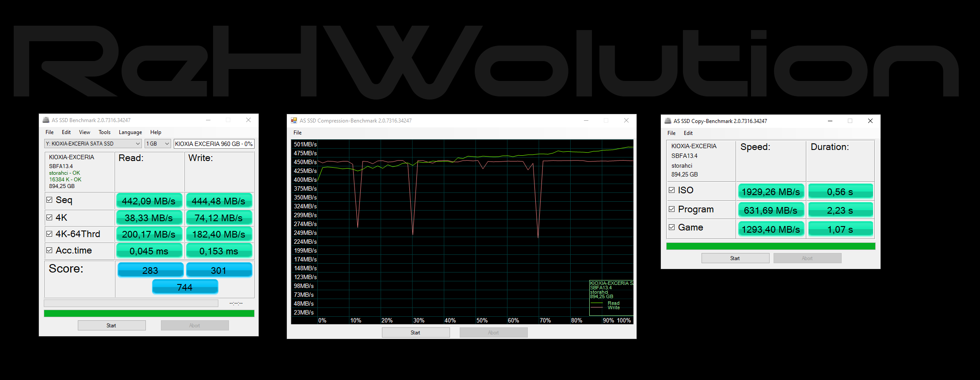Click the 50% axis label on graph
The height and width of the screenshot is (380, 980).
pyautogui.click(x=482, y=320)
